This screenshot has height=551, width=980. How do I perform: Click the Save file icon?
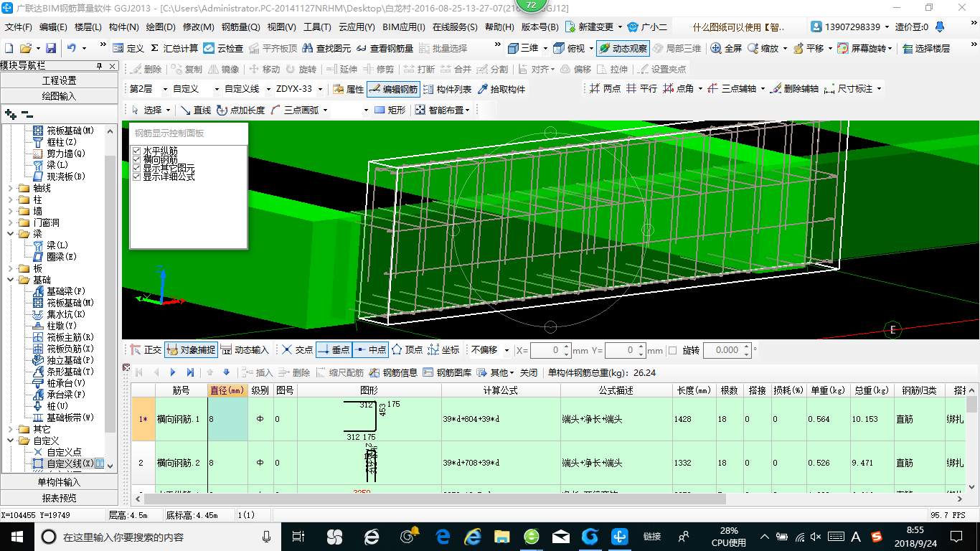[51, 48]
